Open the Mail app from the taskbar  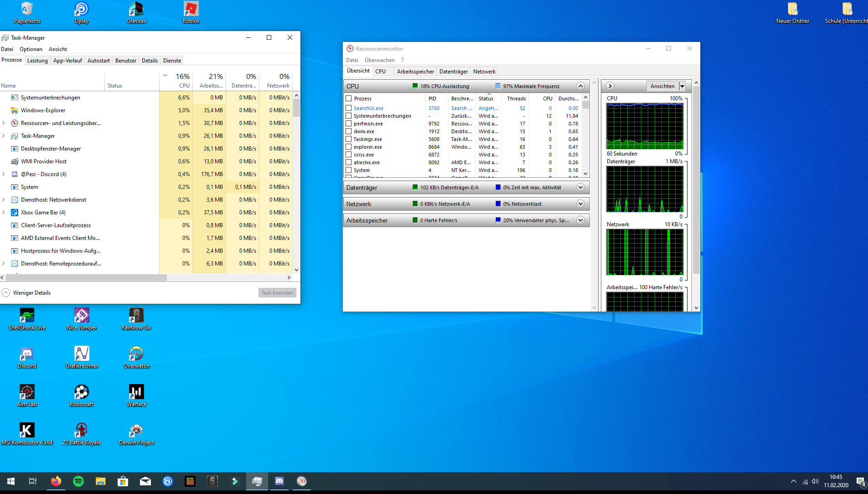pyautogui.click(x=145, y=481)
